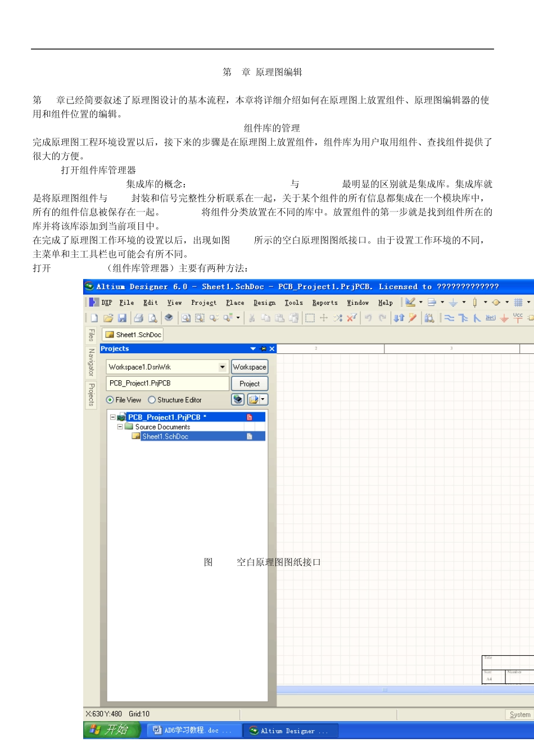Viewport: 534px width, 756px height.
Task: Click the Paste clipboard icon
Action: point(279,318)
